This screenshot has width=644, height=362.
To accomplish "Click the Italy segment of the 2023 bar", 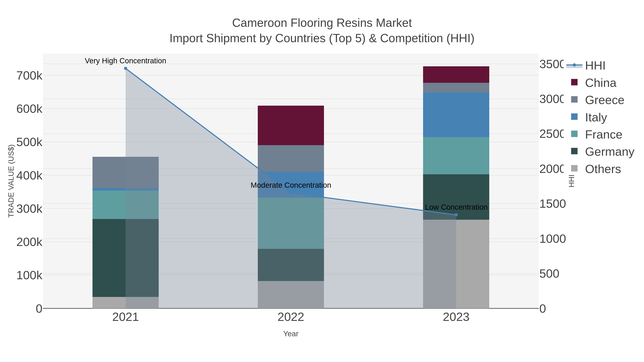I will pyautogui.click(x=456, y=115).
